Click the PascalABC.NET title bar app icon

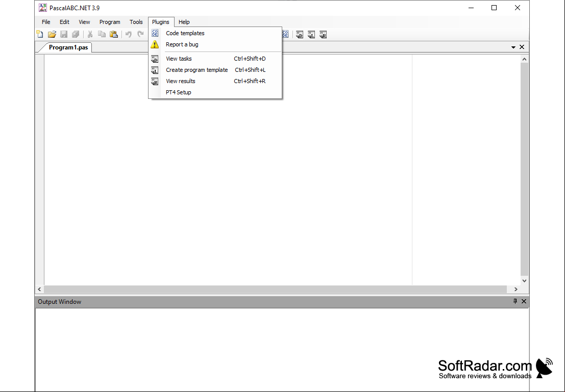pos(42,8)
